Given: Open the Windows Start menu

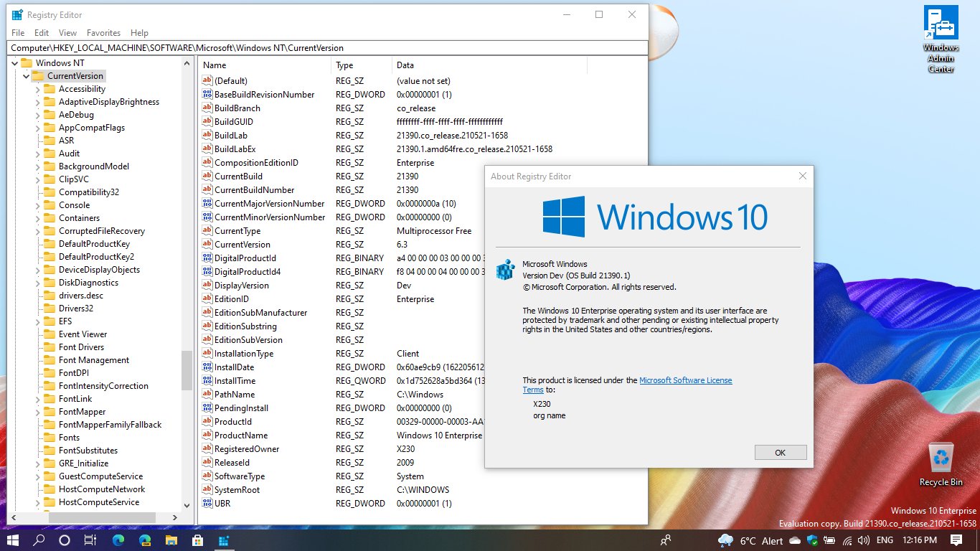Looking at the screenshot, I should (x=13, y=540).
